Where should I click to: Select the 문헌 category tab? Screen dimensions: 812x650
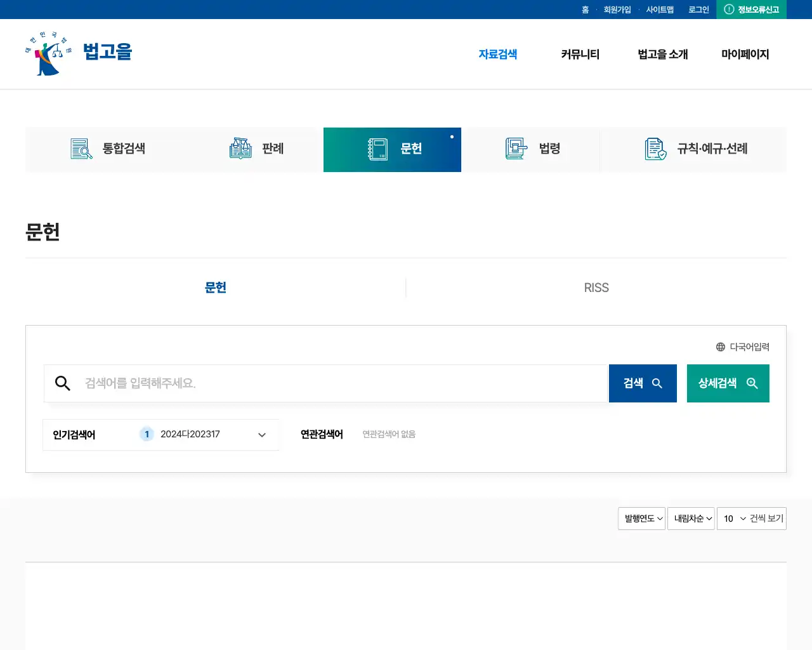[x=392, y=149]
